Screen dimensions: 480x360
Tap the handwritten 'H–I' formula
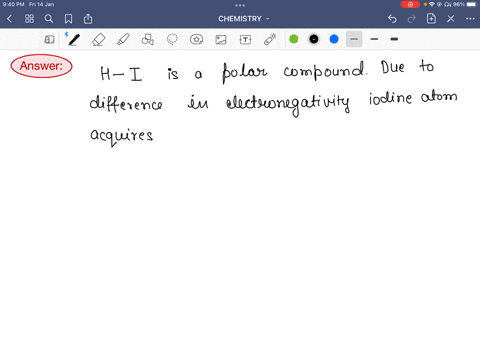121,74
